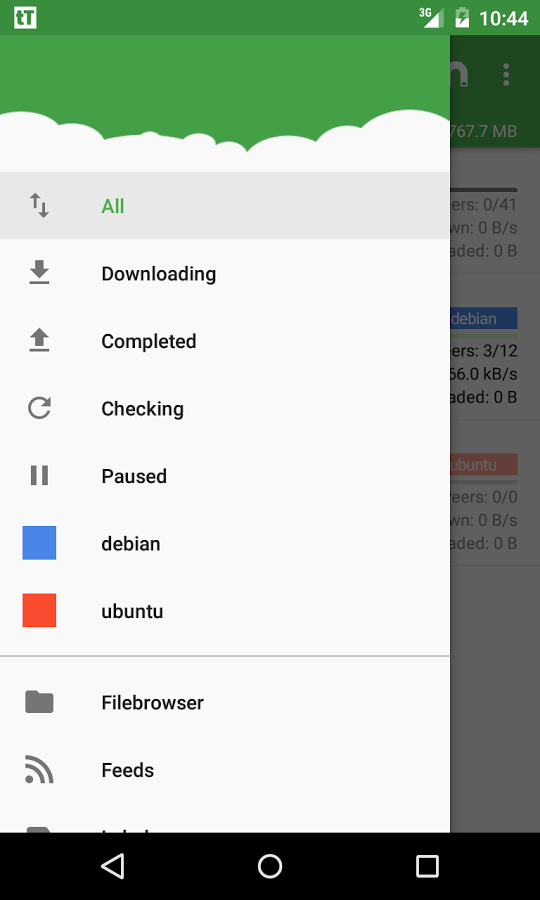Filter torrents by the debian label

pos(225,543)
